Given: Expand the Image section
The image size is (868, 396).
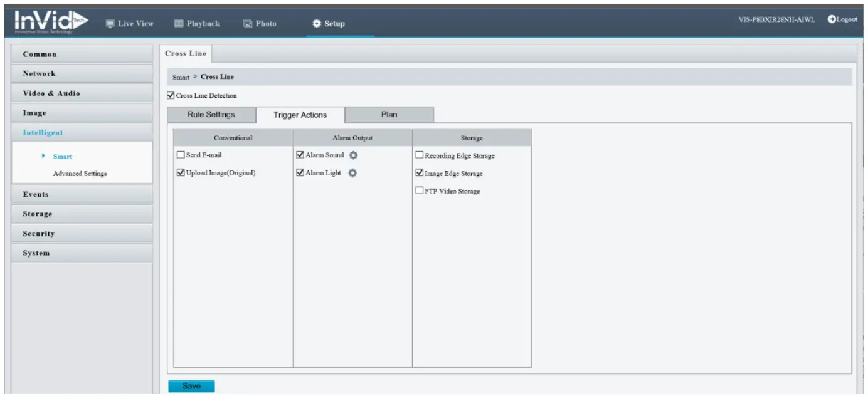Looking at the screenshot, I should [x=82, y=113].
